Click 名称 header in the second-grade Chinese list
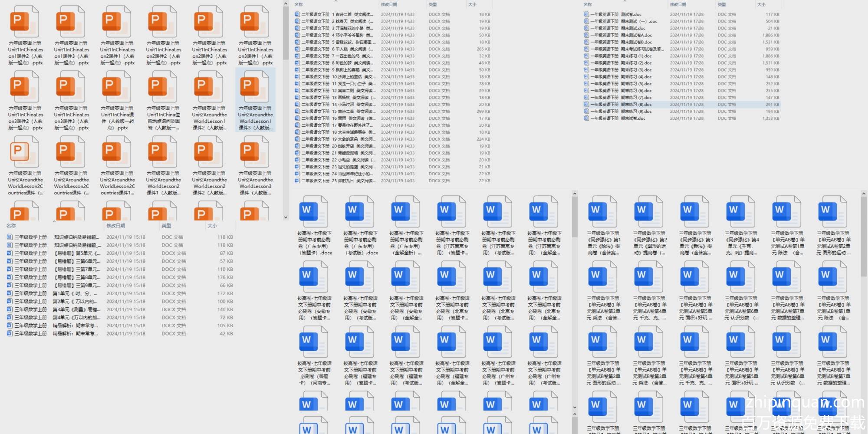 299,4
